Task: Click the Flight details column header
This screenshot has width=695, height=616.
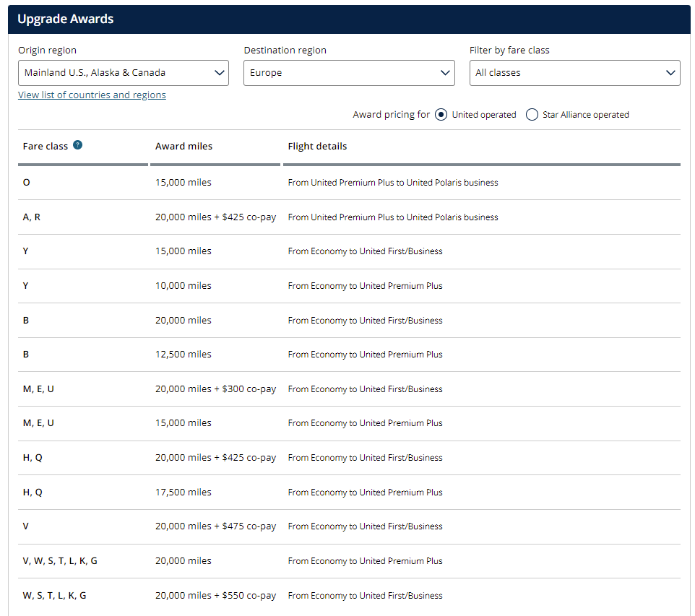Action: (x=317, y=147)
